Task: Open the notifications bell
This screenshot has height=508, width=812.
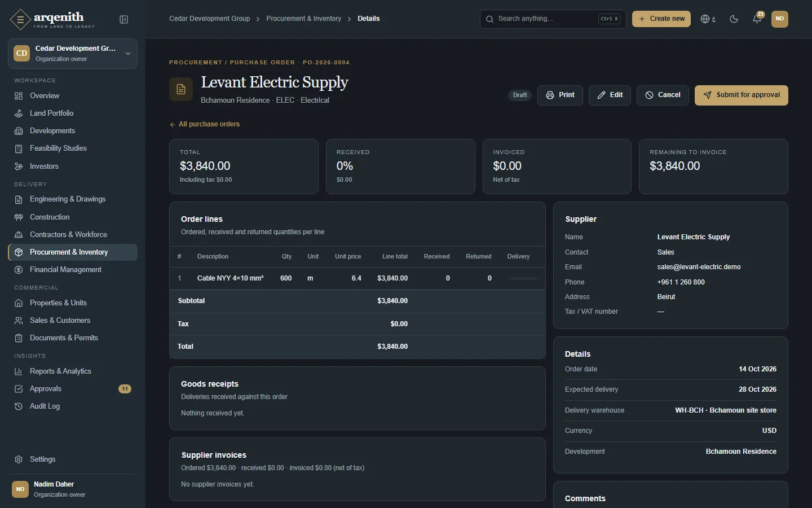Action: pos(757,19)
